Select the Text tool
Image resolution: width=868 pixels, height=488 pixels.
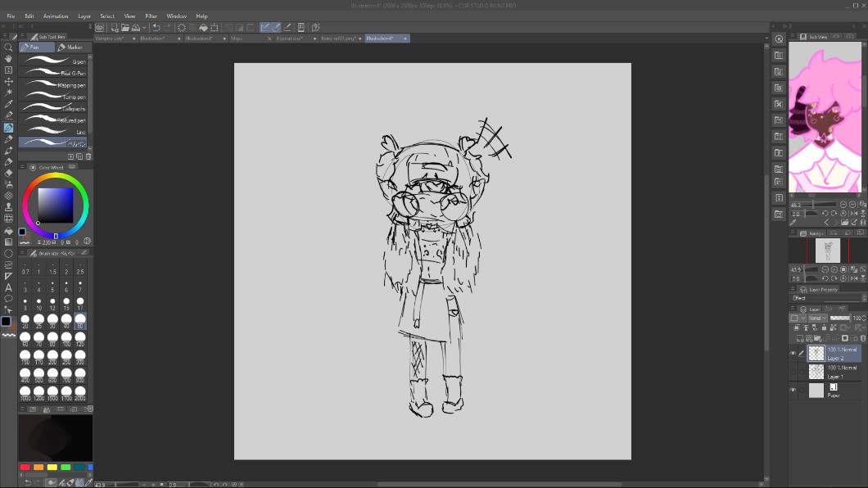[x=8, y=287]
